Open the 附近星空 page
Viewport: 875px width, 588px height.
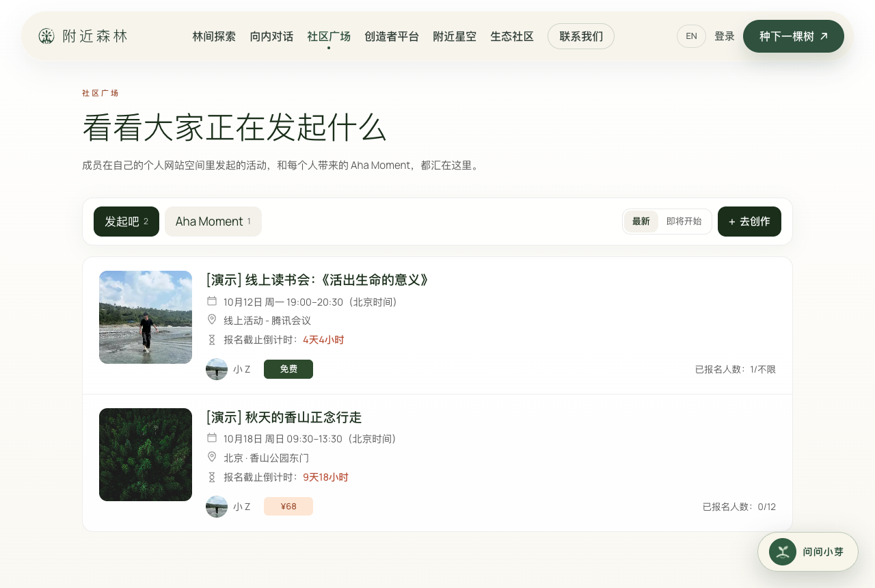pos(455,36)
